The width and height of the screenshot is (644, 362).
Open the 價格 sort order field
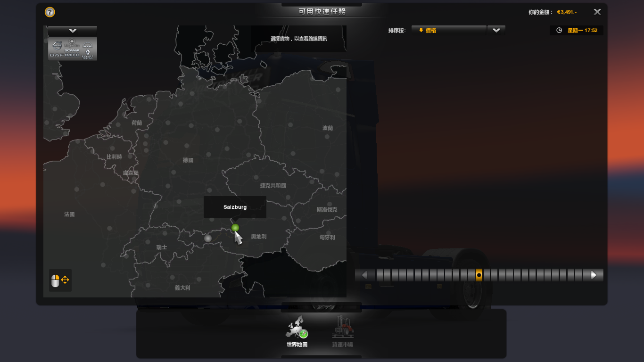(449, 30)
